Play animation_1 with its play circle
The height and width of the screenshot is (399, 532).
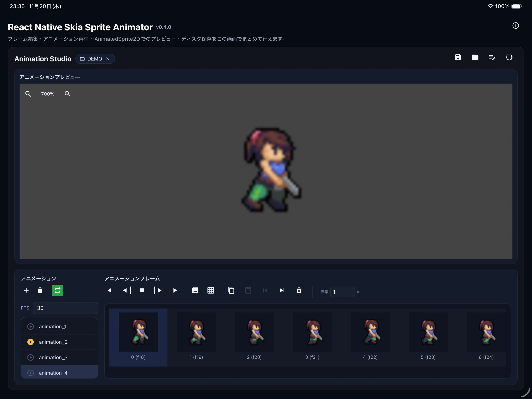[31, 326]
